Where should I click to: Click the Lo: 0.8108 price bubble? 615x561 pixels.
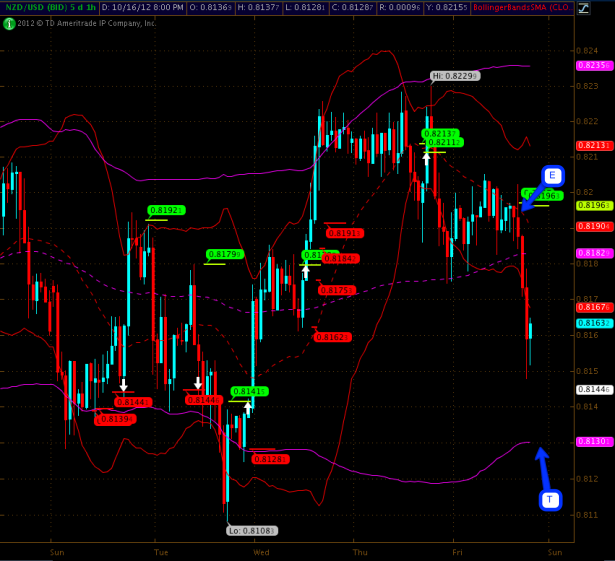pos(251,531)
